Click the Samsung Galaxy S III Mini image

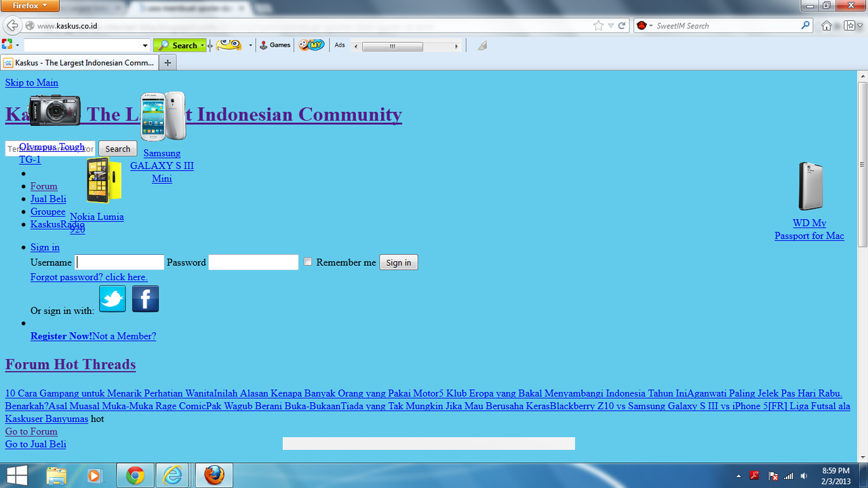click(163, 116)
